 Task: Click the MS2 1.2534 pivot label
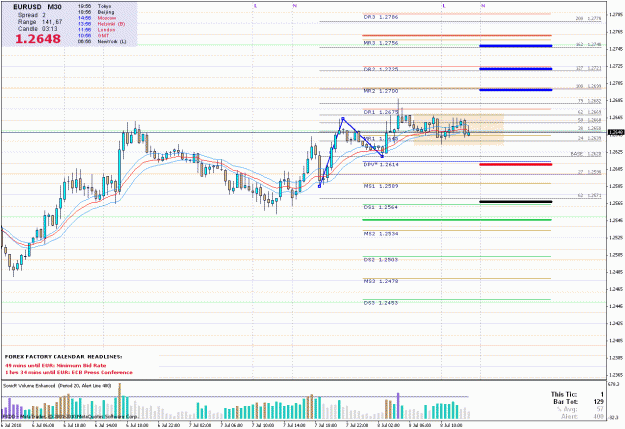click(x=381, y=234)
